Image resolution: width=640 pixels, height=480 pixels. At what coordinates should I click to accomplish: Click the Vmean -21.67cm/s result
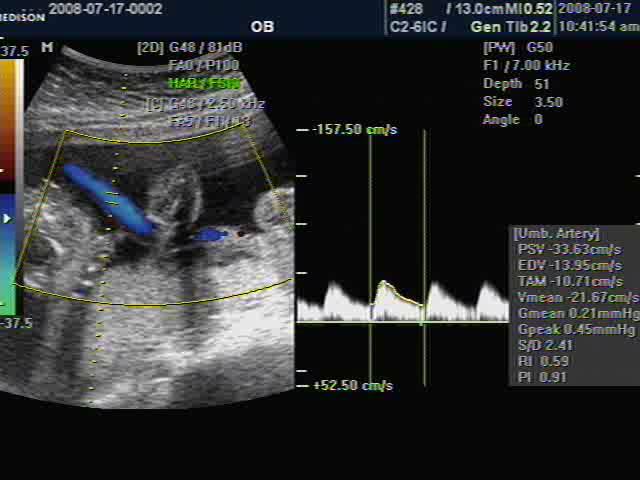coord(578,298)
